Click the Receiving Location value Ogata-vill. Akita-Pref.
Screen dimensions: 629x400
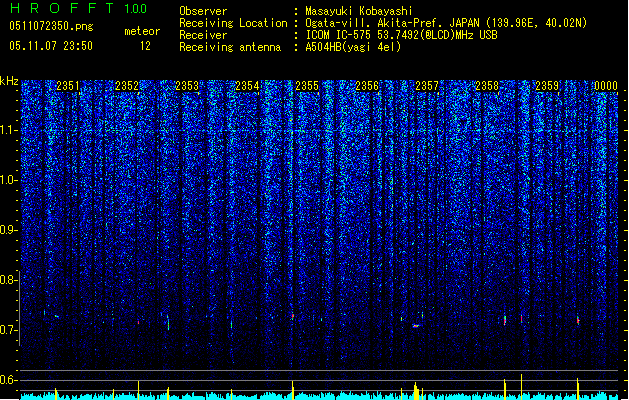[375, 23]
